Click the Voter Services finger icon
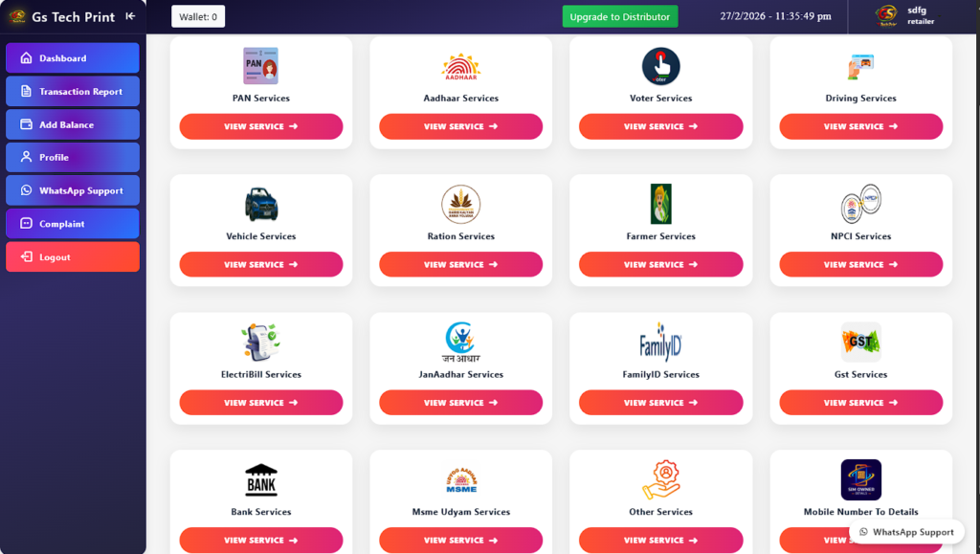The width and height of the screenshot is (980, 554). tap(660, 66)
